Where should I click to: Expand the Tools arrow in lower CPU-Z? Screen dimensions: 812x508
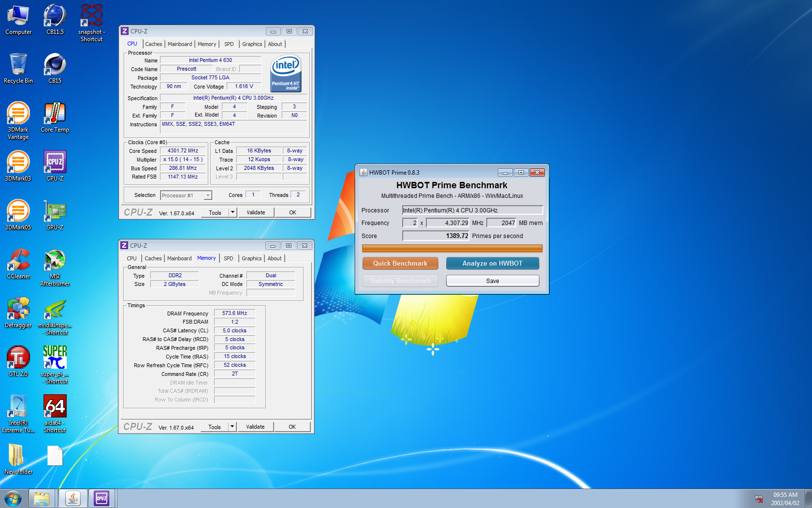[x=232, y=427]
